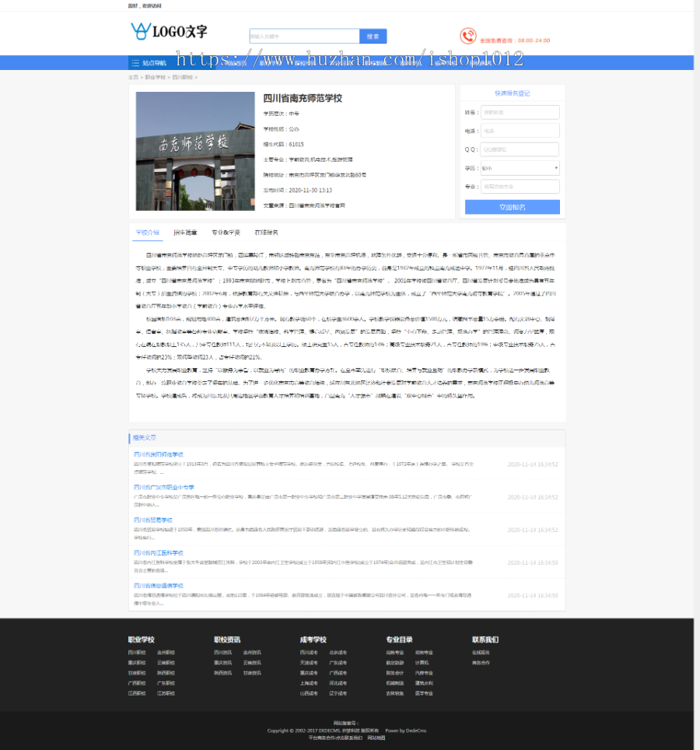Submit with the 立即报名 button
This screenshot has height=750, width=700.
point(512,207)
